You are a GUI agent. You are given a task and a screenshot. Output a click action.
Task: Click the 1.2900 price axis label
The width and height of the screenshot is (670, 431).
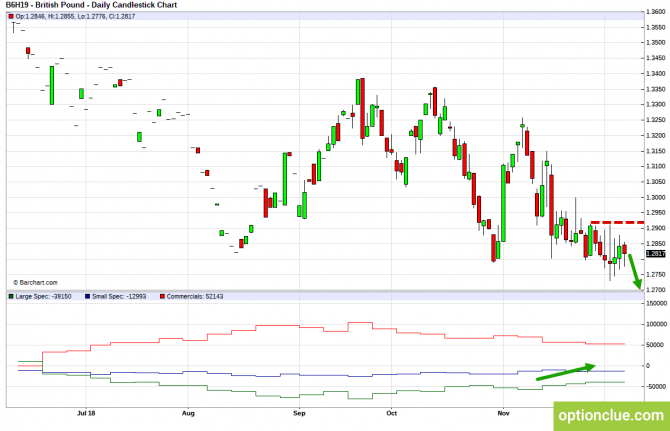point(656,228)
